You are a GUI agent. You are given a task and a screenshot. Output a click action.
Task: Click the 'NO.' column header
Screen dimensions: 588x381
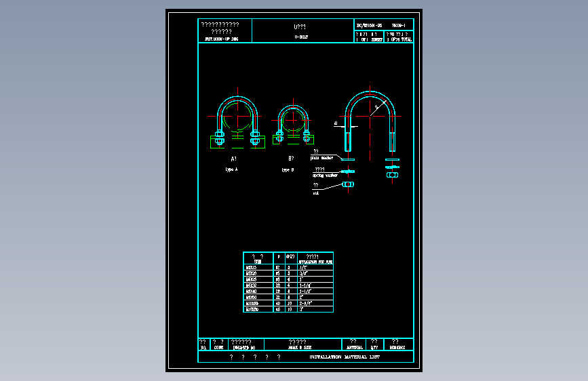[203, 348]
